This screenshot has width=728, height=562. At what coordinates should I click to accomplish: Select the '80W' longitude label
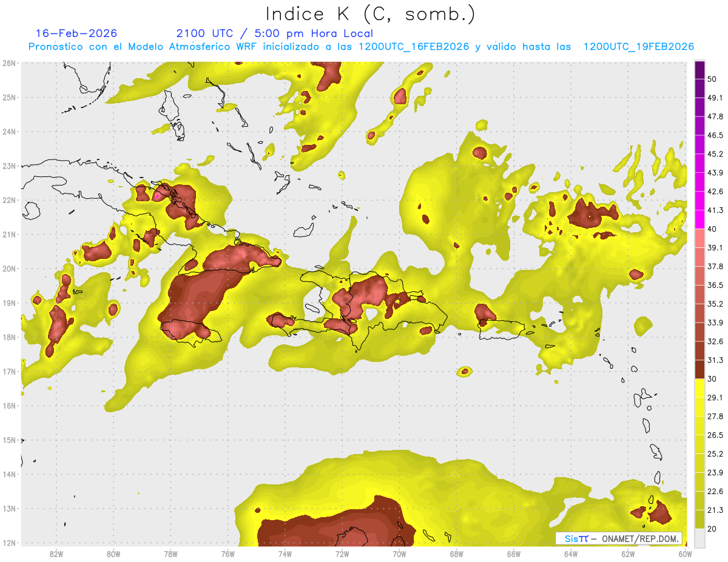click(113, 554)
